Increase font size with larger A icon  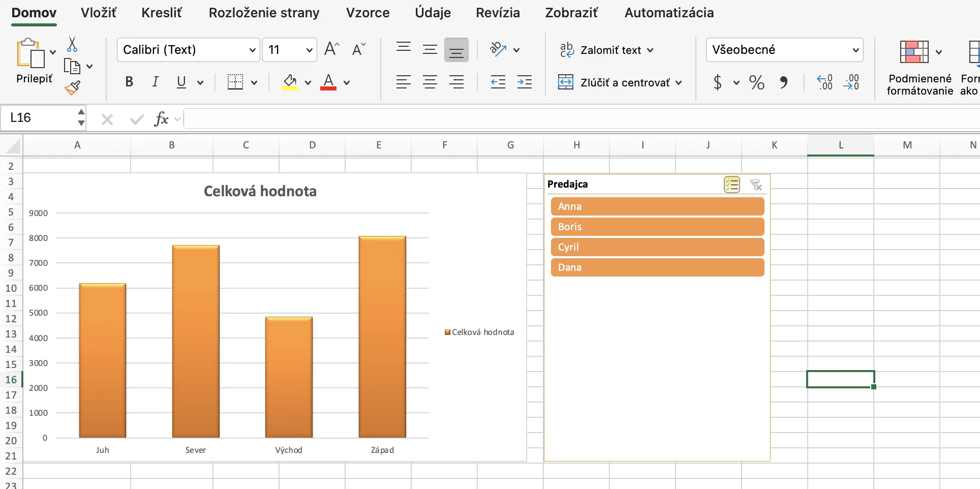(x=331, y=49)
